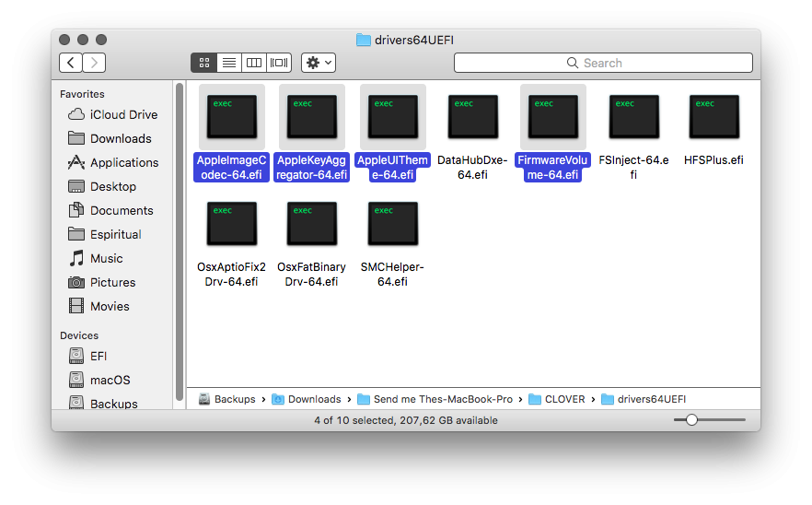The width and height of the screenshot is (812, 505).
Task: Jump to Backups in the path bar
Action: (x=227, y=399)
